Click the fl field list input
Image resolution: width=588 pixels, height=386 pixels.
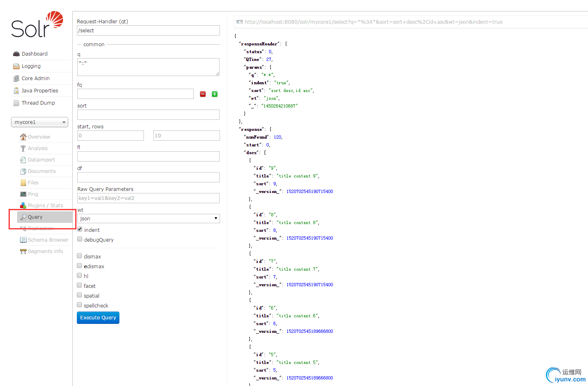tap(148, 156)
